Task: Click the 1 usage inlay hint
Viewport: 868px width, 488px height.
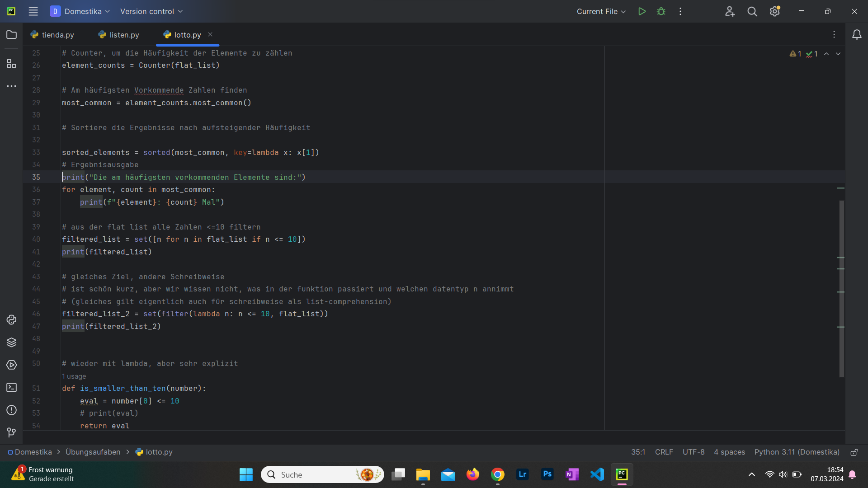Action: click(x=74, y=376)
